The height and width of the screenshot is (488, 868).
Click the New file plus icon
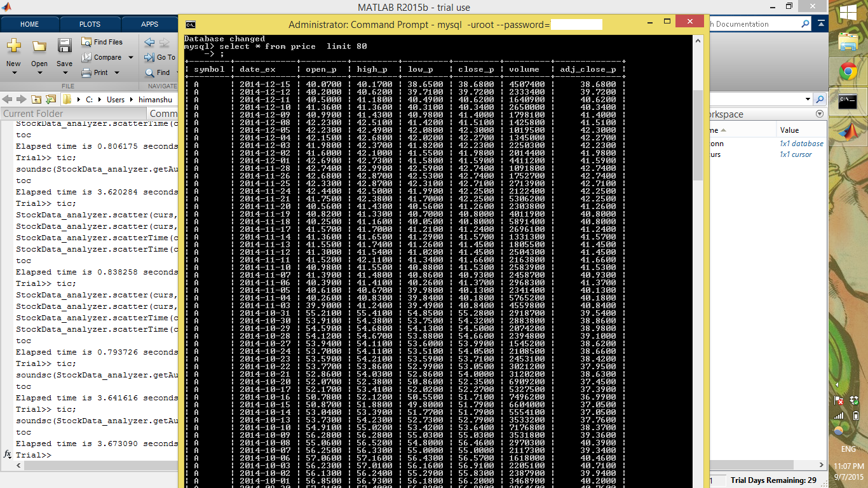point(13,46)
